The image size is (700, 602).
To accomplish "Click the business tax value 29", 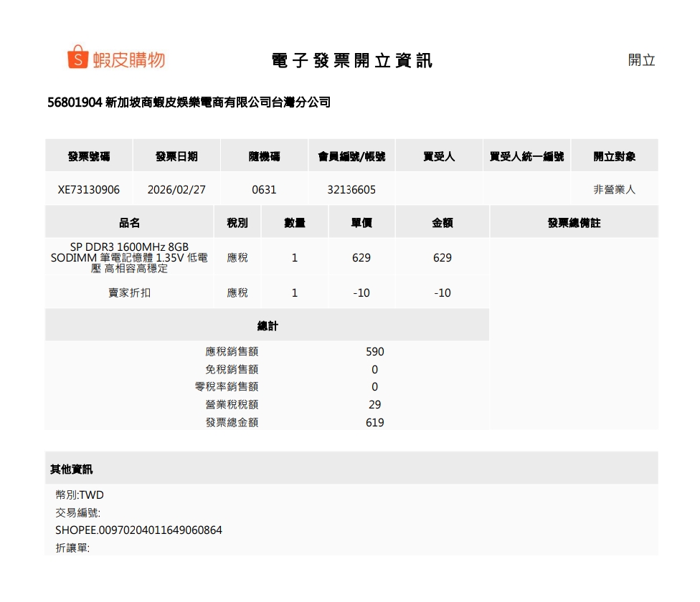I will [x=375, y=405].
